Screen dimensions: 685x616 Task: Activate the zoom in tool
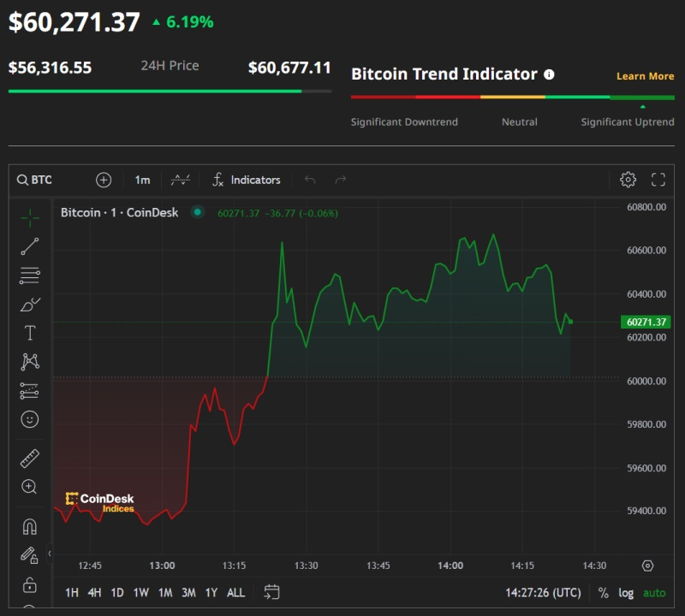click(x=30, y=487)
